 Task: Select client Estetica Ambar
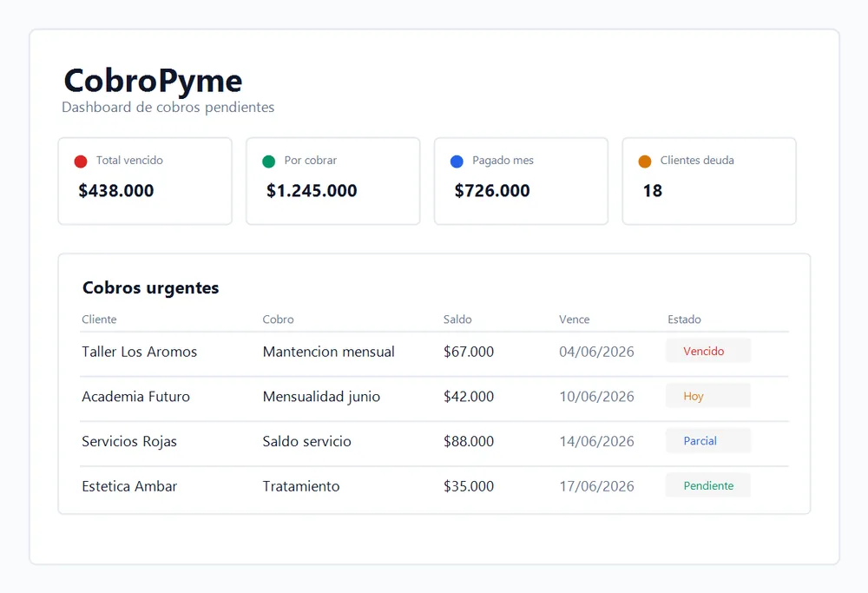(x=129, y=486)
